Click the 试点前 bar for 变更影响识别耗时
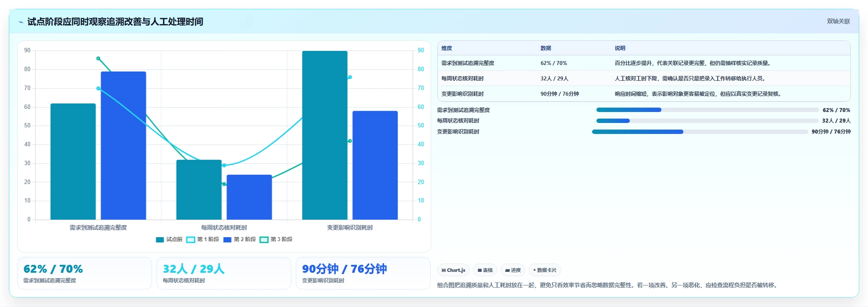 click(325, 135)
